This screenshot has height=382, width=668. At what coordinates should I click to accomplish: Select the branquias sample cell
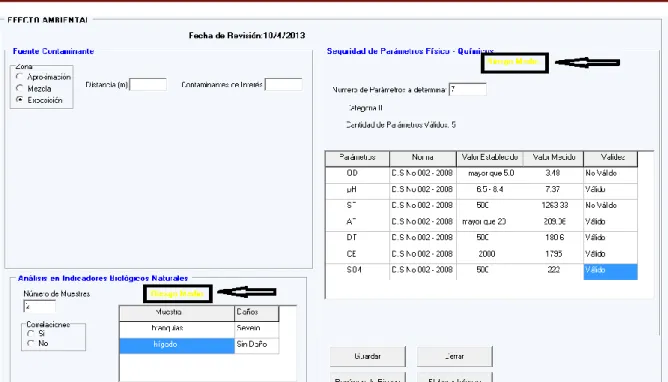point(177,329)
